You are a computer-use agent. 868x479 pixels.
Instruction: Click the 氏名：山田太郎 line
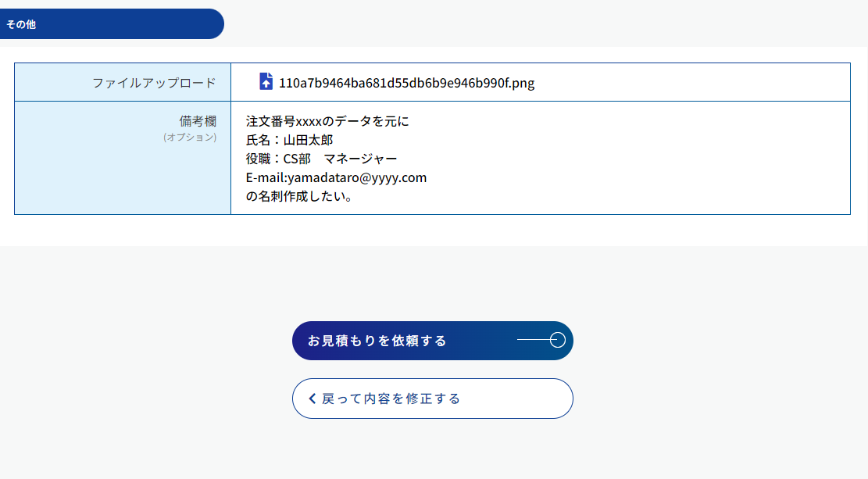pos(290,140)
